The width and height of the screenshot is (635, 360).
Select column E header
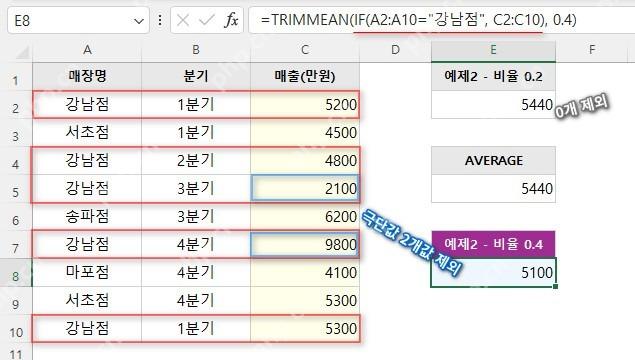[x=493, y=50]
